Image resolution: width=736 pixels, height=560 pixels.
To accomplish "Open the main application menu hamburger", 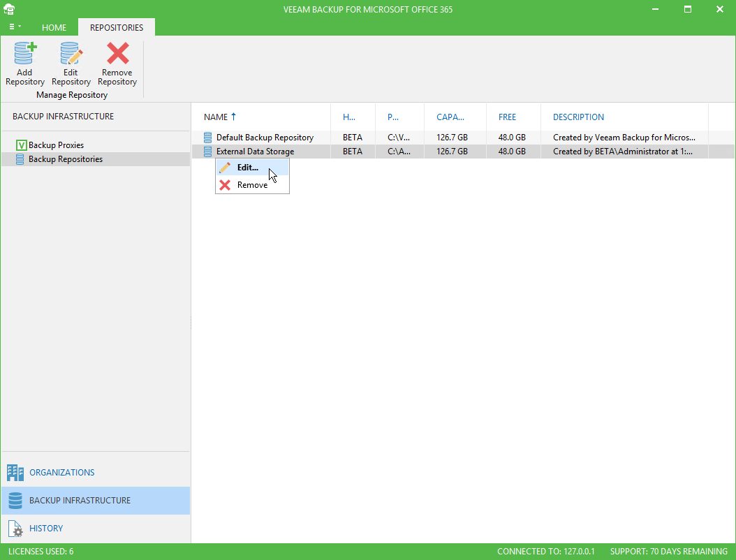I will pyautogui.click(x=15, y=27).
